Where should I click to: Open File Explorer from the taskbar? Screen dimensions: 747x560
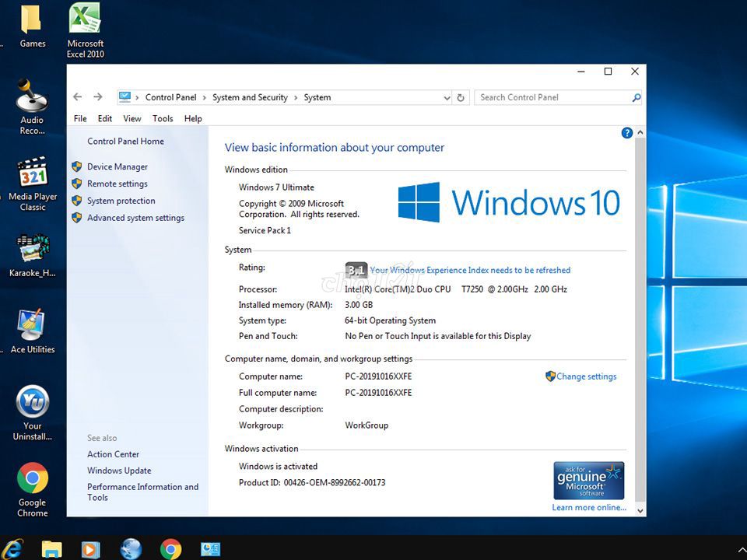pyautogui.click(x=51, y=549)
